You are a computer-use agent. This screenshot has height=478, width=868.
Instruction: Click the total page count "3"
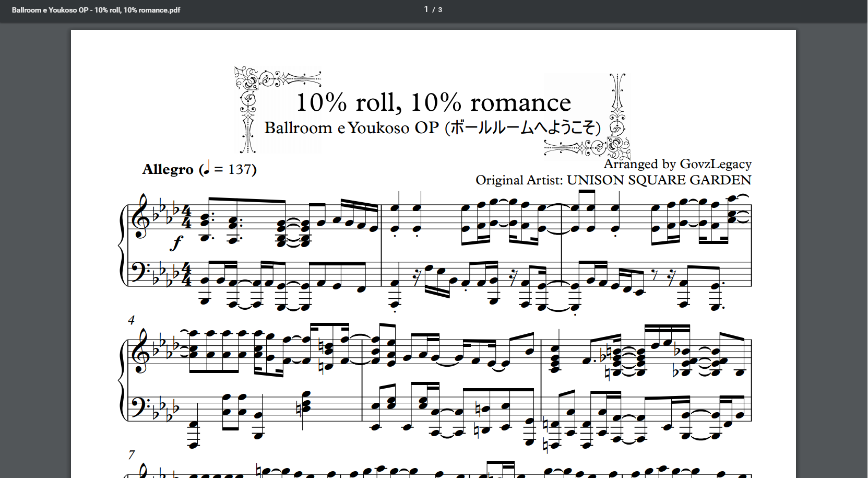click(440, 10)
